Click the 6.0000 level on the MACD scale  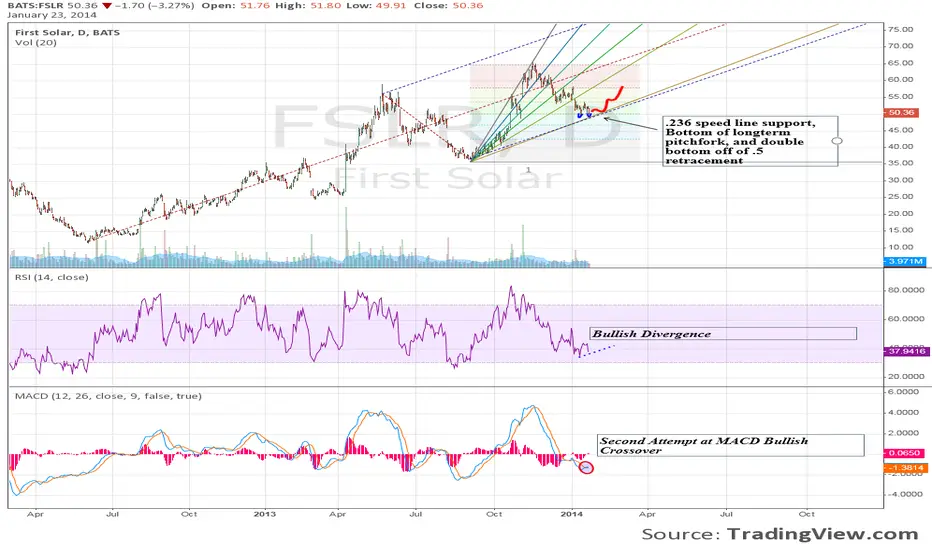click(903, 392)
